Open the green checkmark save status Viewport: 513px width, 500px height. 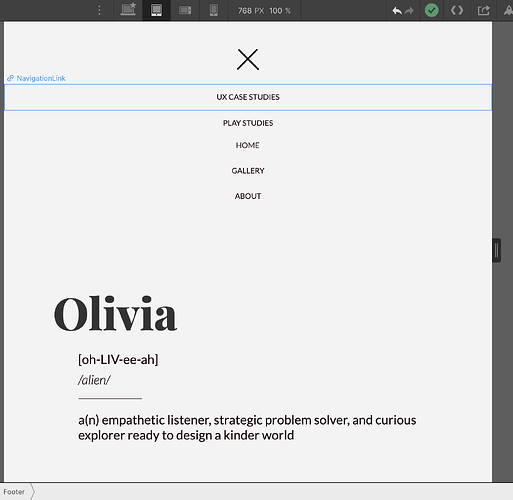431,10
